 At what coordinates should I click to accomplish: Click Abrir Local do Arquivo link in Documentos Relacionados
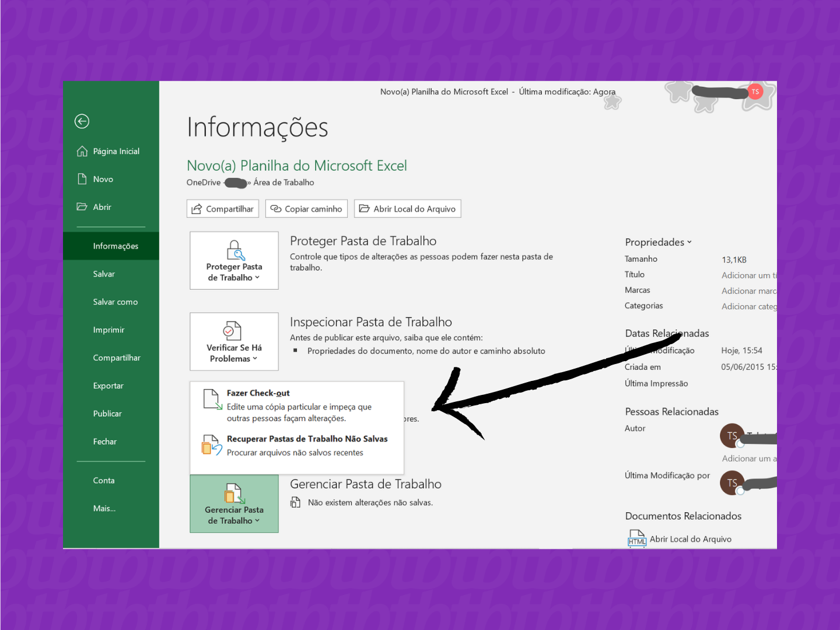tap(691, 539)
